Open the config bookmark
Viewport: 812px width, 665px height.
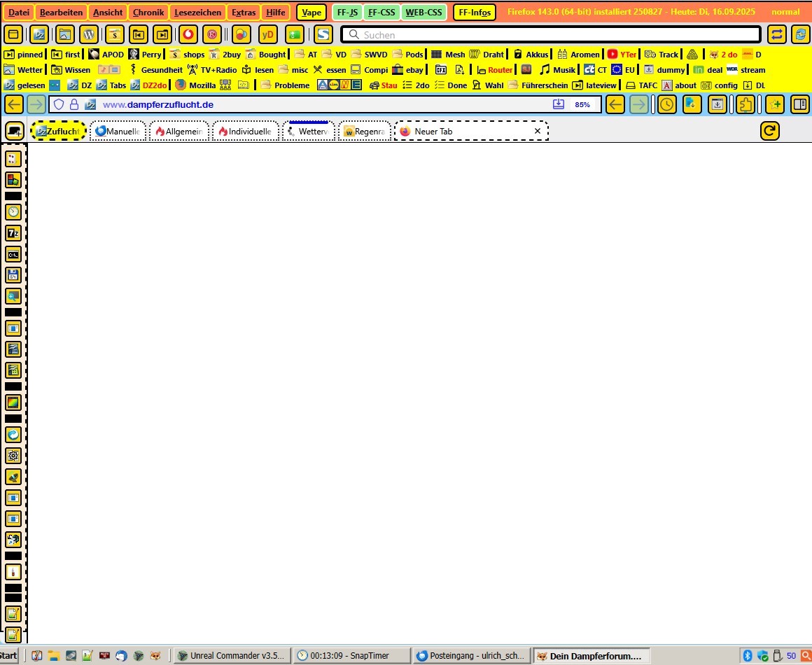[720, 85]
